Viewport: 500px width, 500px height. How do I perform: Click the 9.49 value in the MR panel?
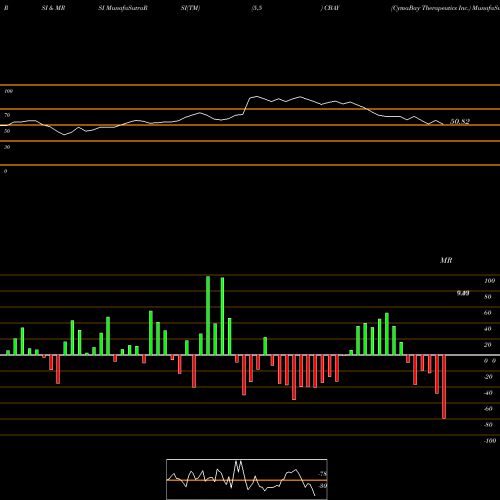[463, 293]
